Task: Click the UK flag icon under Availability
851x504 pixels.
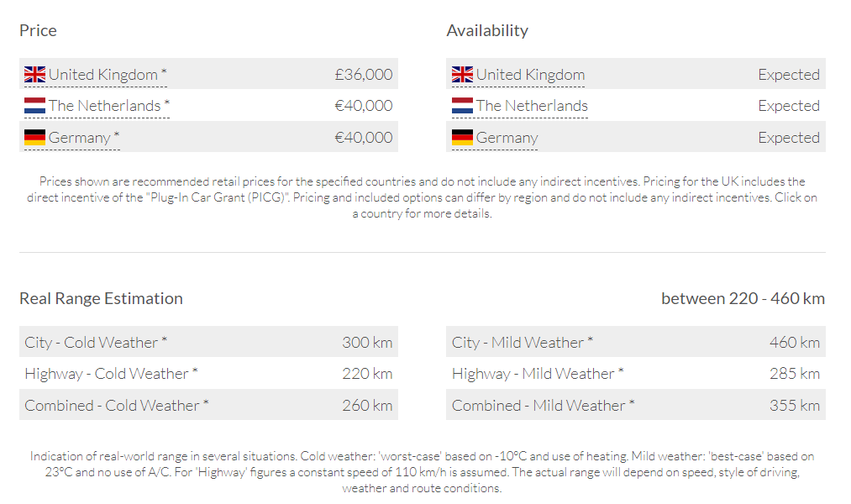Action: coord(463,75)
